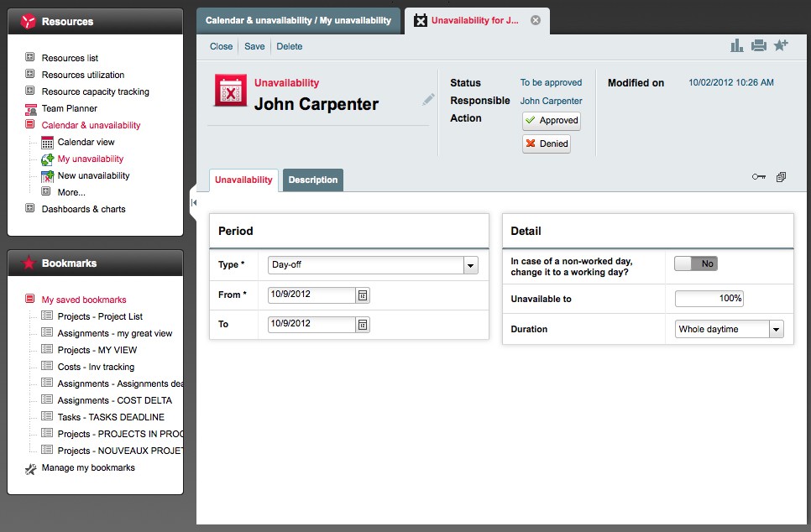
Task: Open the calendar picker for To date
Action: 363,324
